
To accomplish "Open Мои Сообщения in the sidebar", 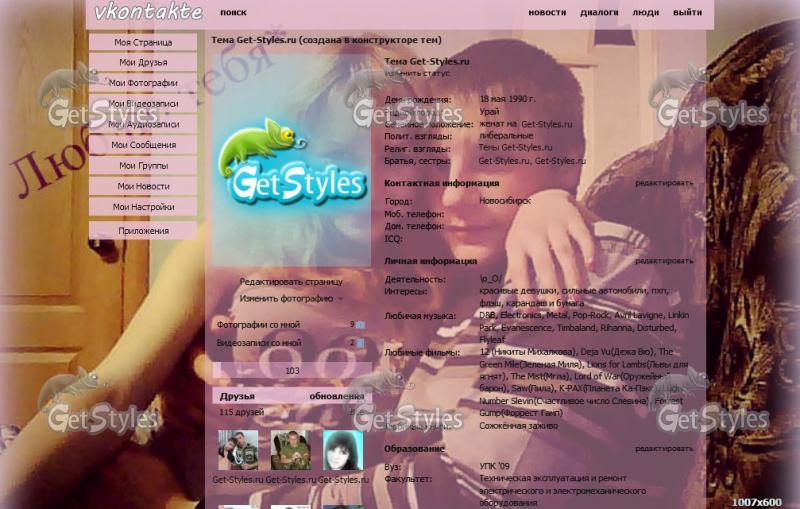I will 143,145.
